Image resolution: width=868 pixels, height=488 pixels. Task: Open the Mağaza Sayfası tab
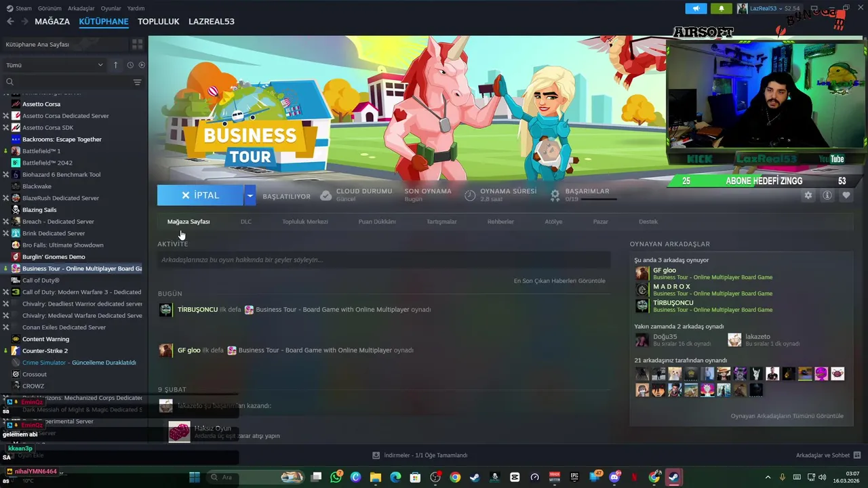click(x=189, y=222)
